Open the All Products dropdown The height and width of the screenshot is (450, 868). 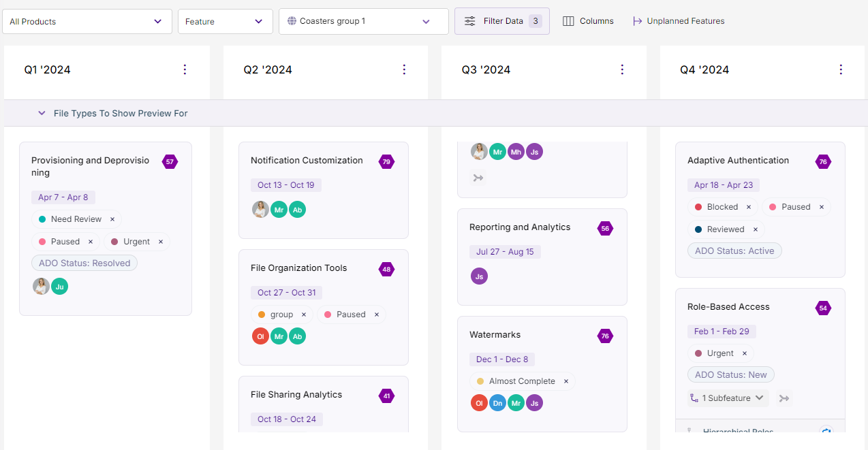[87, 21]
